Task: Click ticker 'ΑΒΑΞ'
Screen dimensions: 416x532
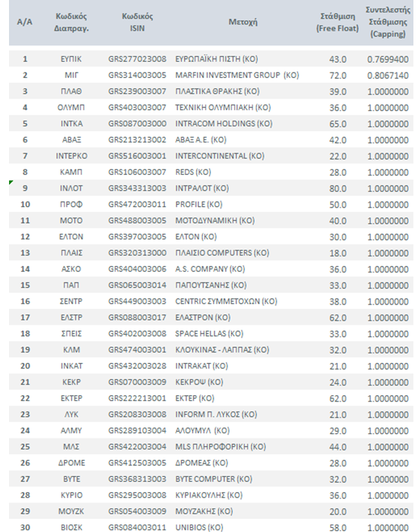Action: click(71, 140)
